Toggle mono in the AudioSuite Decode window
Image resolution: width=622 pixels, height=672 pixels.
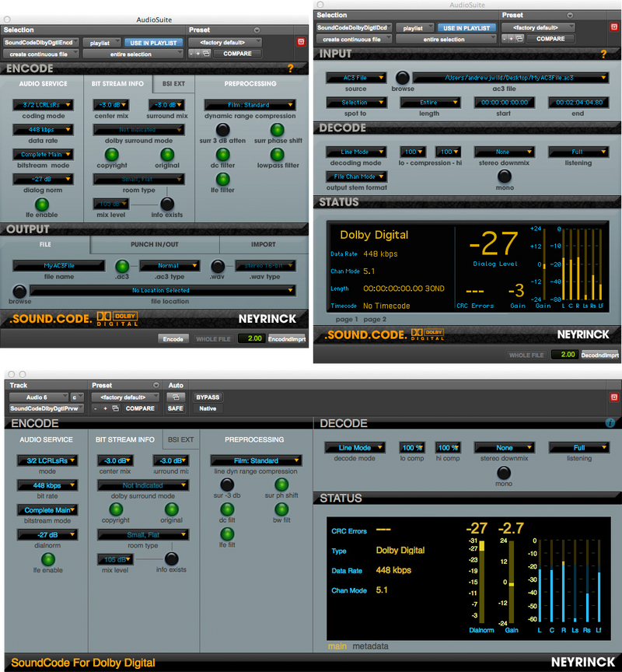coord(504,176)
